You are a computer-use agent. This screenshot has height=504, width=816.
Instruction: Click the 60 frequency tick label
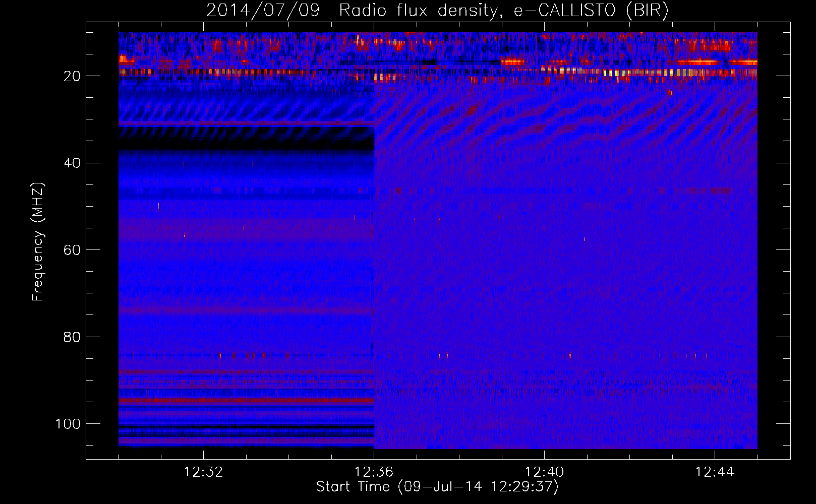73,250
